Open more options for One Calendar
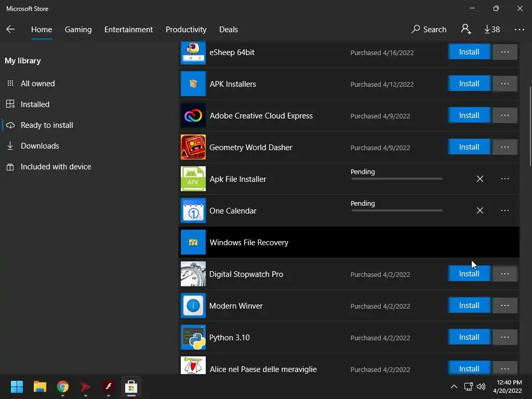 pos(505,210)
